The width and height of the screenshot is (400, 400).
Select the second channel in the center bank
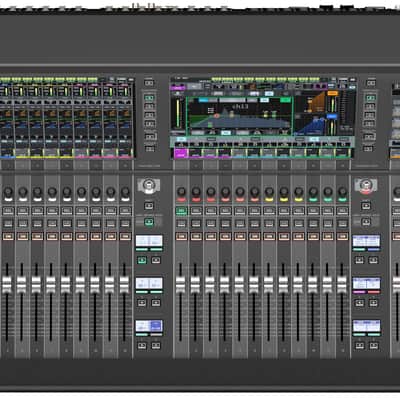(x=196, y=211)
